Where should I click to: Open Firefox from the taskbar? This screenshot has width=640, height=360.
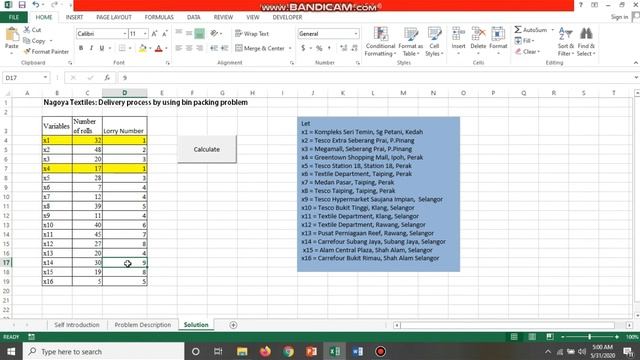click(x=265, y=351)
